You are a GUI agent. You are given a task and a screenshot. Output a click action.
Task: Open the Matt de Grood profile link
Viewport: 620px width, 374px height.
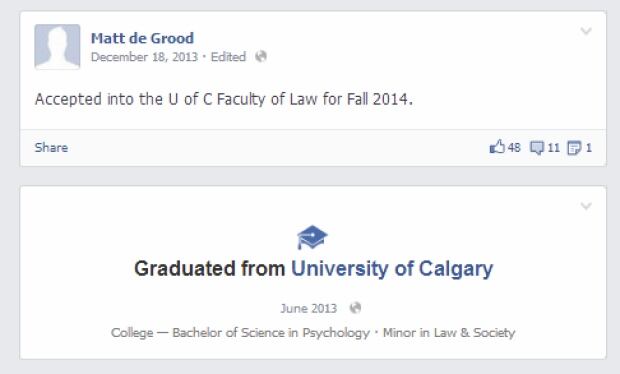(x=142, y=38)
